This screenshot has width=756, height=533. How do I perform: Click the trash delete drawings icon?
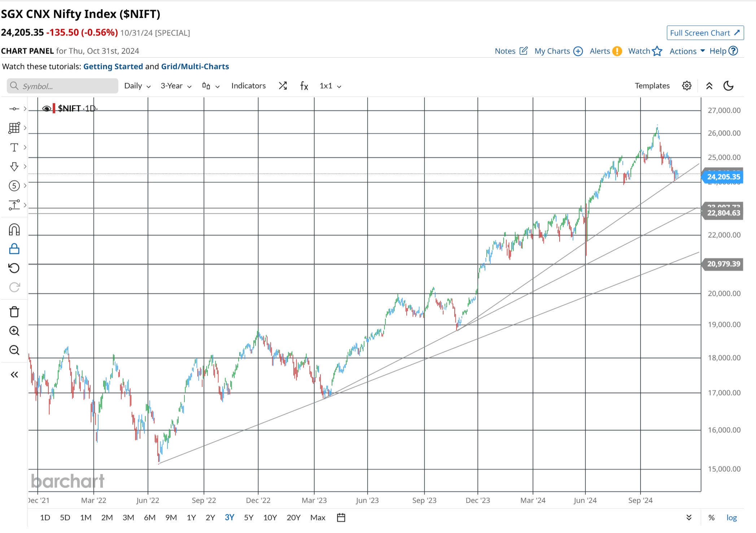tap(14, 312)
